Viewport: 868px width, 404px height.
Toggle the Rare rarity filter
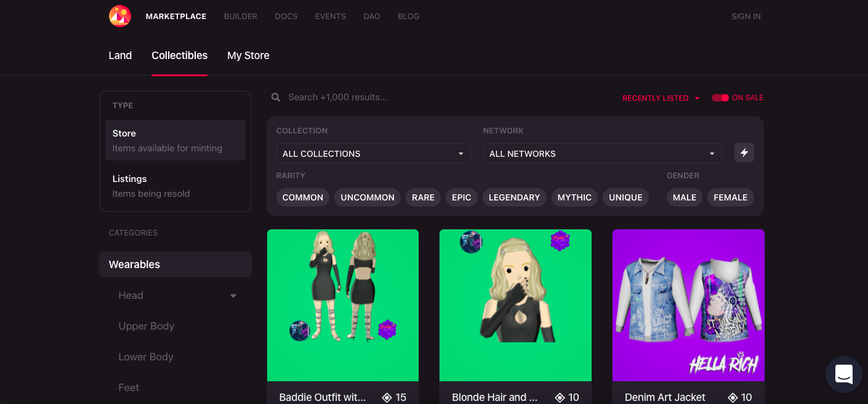pyautogui.click(x=423, y=197)
